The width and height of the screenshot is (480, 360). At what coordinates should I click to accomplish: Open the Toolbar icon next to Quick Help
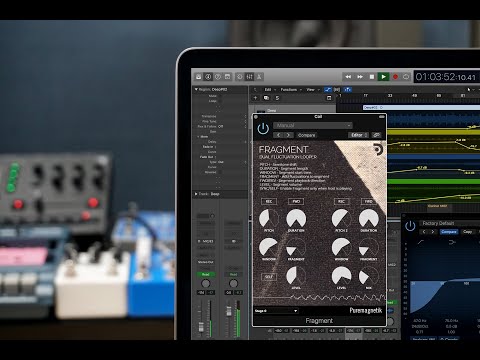(x=227, y=77)
